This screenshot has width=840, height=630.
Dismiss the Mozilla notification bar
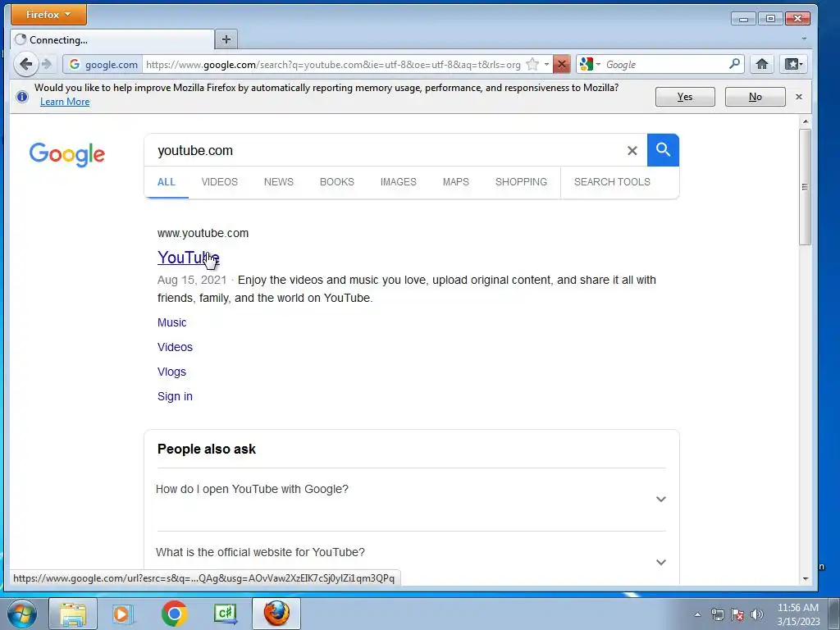point(799,97)
